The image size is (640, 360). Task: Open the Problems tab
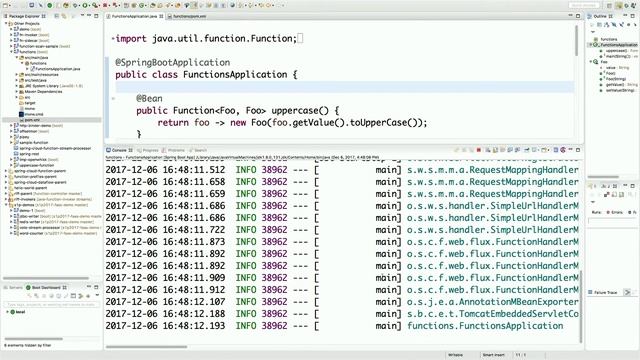click(x=173, y=150)
